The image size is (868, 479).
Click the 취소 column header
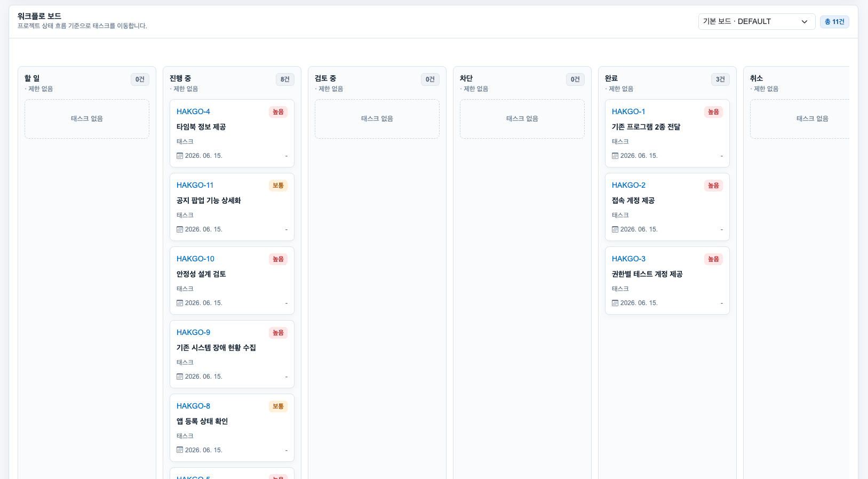click(x=756, y=78)
